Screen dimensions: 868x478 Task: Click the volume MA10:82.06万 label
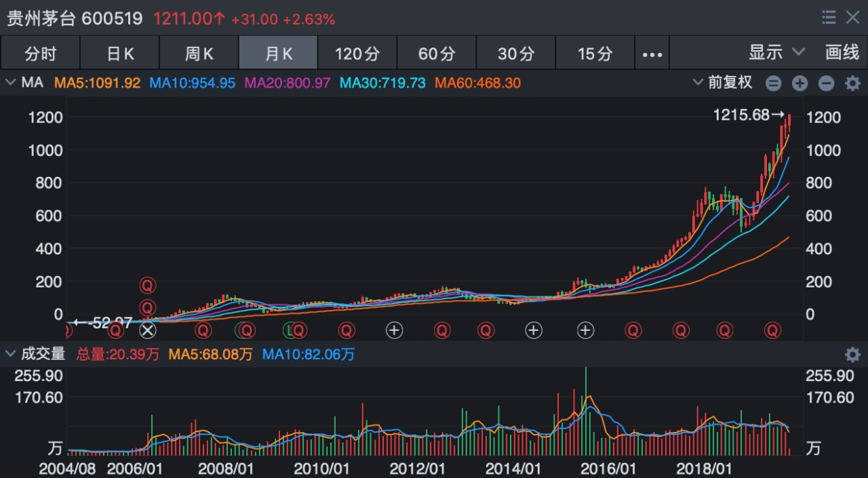tap(308, 354)
